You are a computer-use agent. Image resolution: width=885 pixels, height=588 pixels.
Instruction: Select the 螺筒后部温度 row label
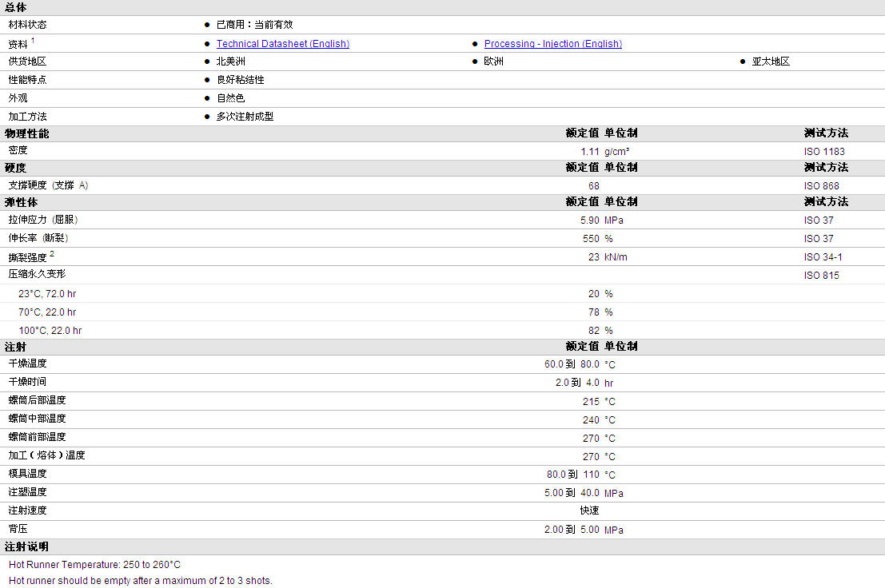38,400
